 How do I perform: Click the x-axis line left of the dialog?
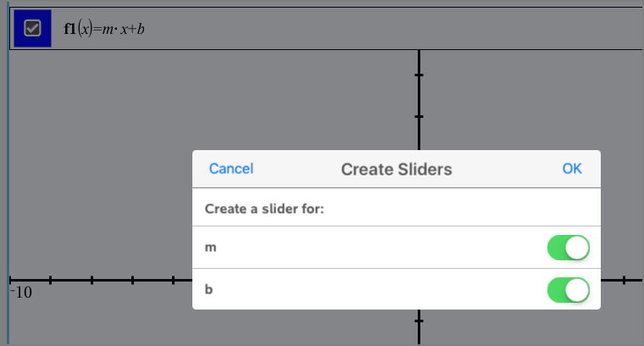pyautogui.click(x=110, y=279)
